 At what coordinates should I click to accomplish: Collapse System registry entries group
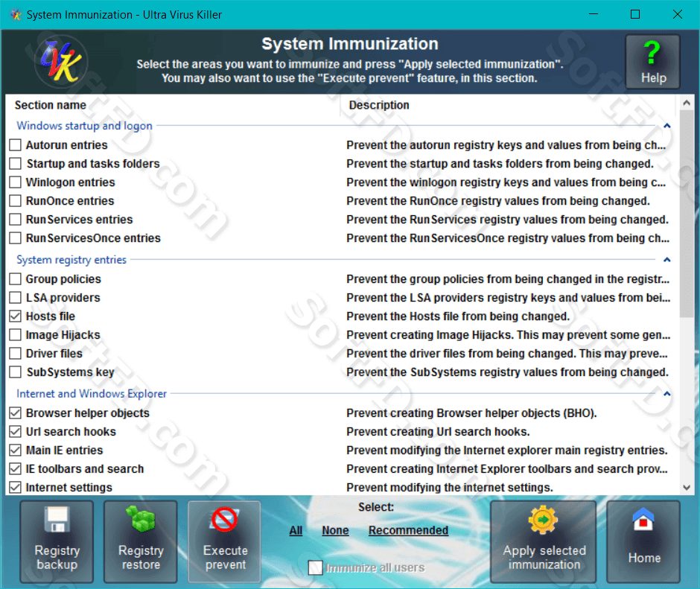[667, 260]
